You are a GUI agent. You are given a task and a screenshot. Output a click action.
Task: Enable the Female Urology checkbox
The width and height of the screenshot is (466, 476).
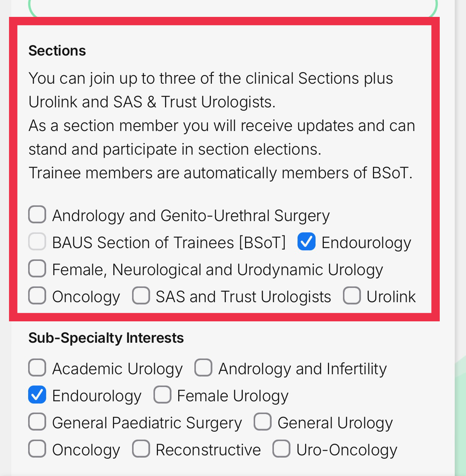tap(162, 395)
